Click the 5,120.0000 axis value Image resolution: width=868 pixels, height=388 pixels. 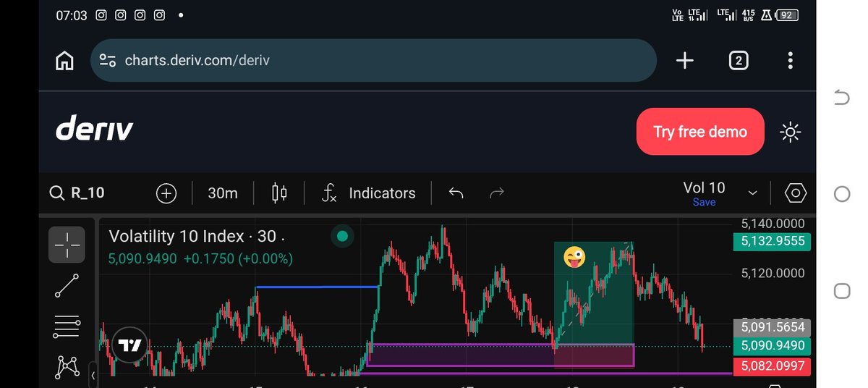coord(773,274)
